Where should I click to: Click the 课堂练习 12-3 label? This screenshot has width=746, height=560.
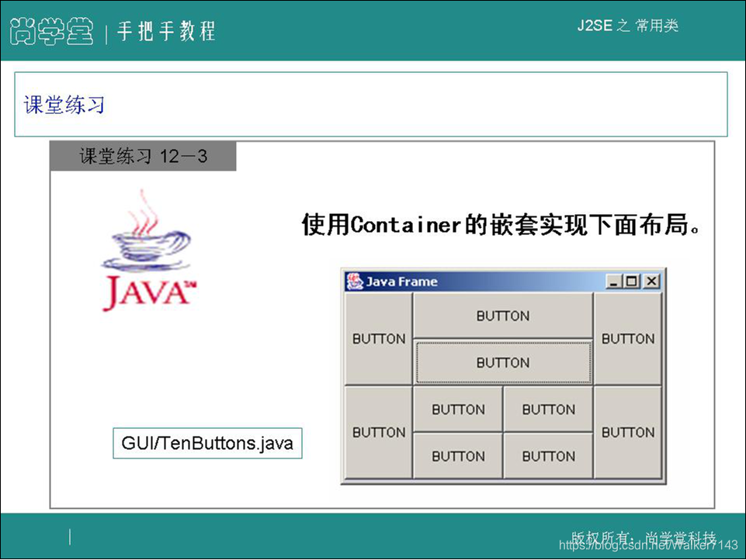143,156
